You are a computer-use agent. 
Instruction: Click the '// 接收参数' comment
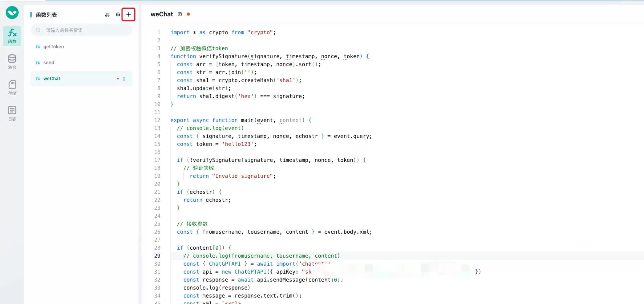point(192,224)
